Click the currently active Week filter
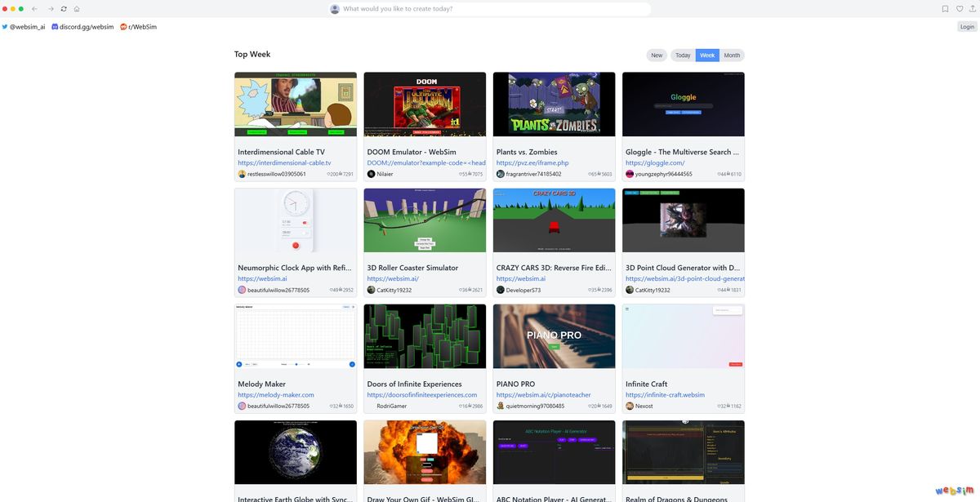 (706, 55)
